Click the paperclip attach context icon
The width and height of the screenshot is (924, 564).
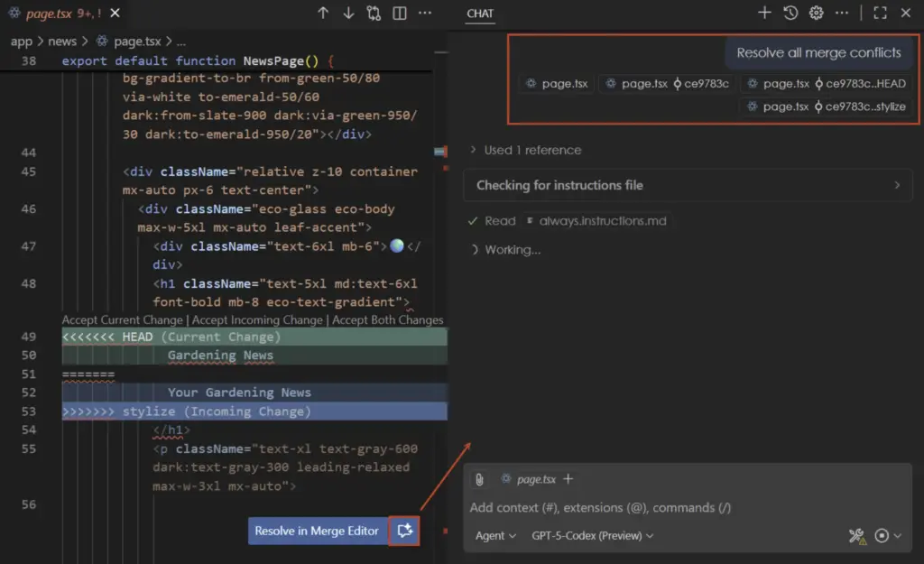pos(480,479)
